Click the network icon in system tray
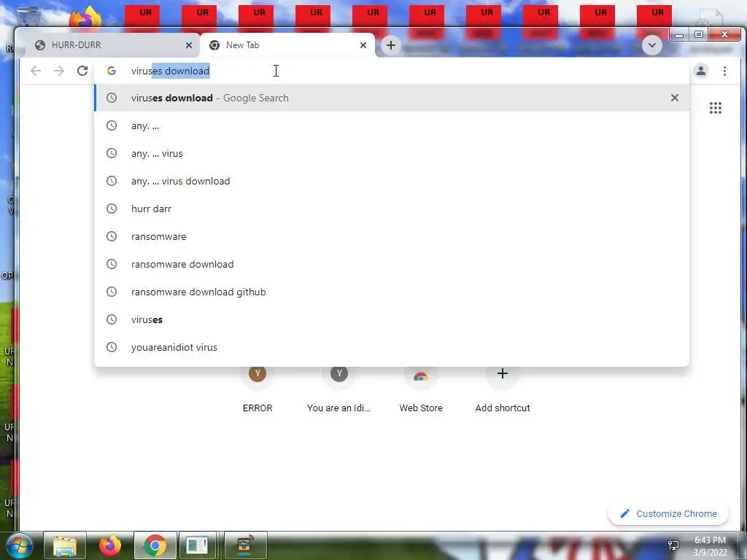The image size is (747, 560). [673, 545]
